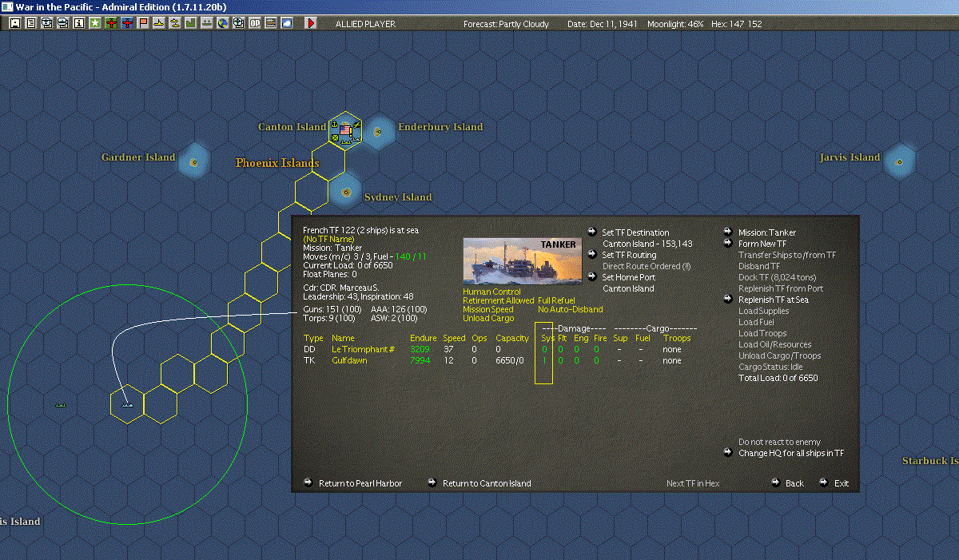Select the task force ship icon on map route
Viewport: 959px width, 560px height.
click(x=126, y=405)
